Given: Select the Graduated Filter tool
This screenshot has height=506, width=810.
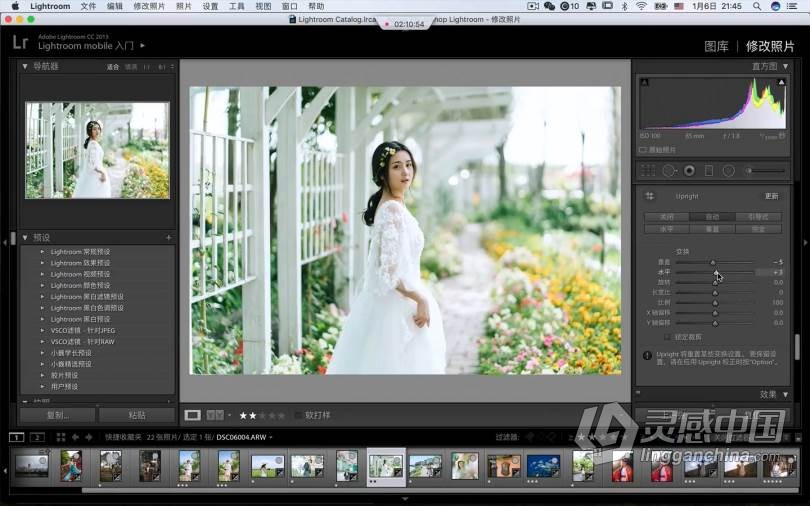Looking at the screenshot, I should [x=709, y=170].
